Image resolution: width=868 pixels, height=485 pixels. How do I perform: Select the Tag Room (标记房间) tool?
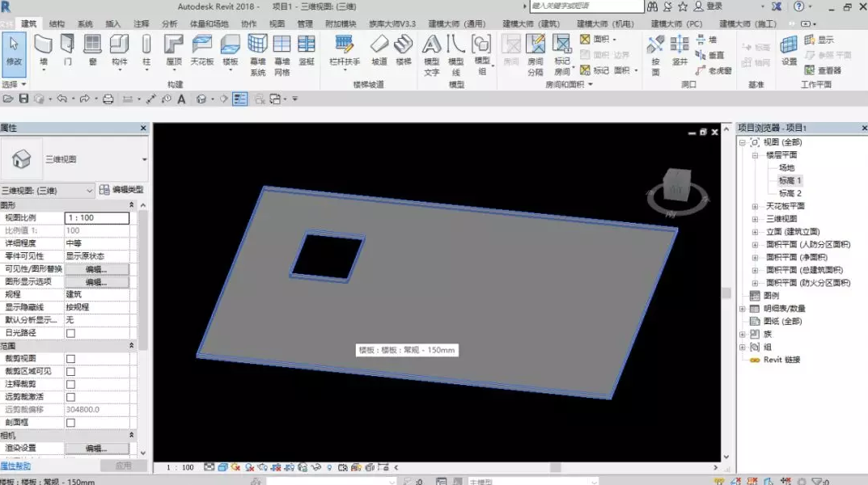click(562, 55)
